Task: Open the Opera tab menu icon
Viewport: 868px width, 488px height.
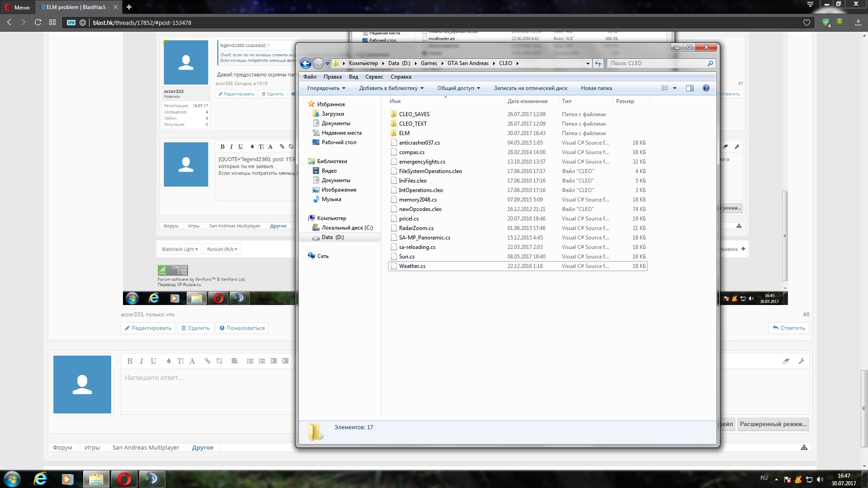Action: [x=810, y=5]
